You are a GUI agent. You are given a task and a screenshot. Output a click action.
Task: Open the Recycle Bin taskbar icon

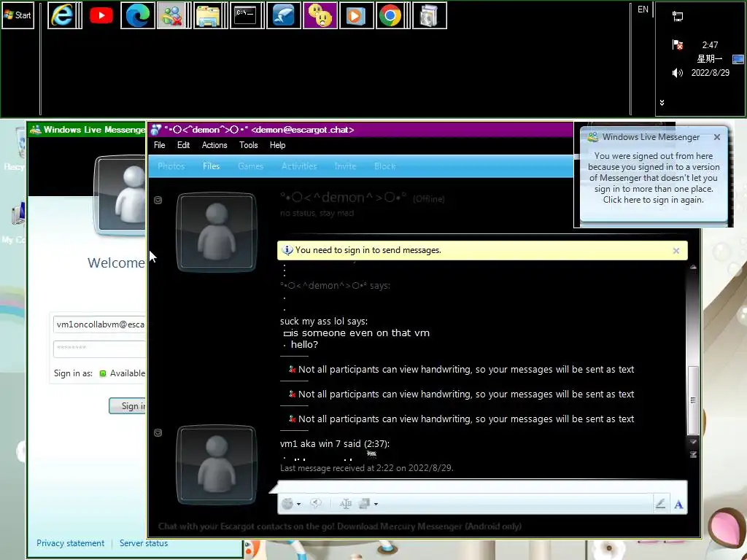tap(429, 15)
